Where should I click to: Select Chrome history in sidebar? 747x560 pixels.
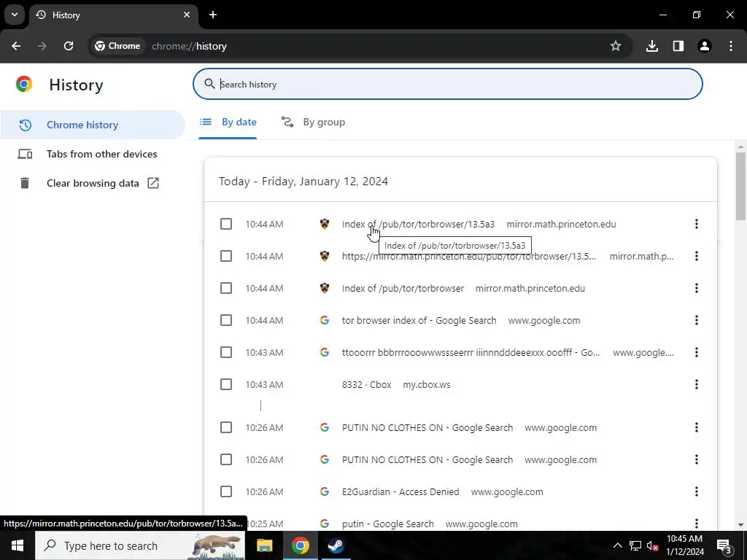[93, 125]
